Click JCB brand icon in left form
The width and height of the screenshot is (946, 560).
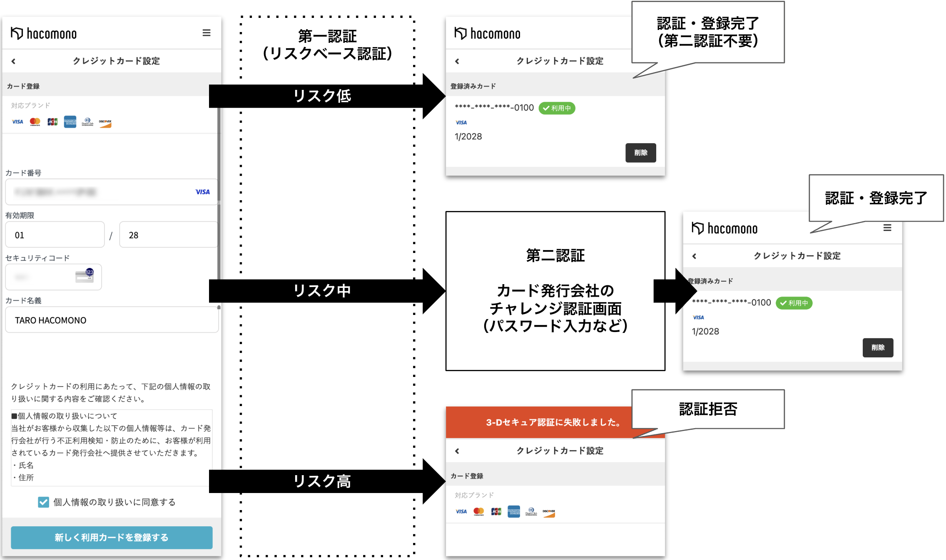click(52, 122)
